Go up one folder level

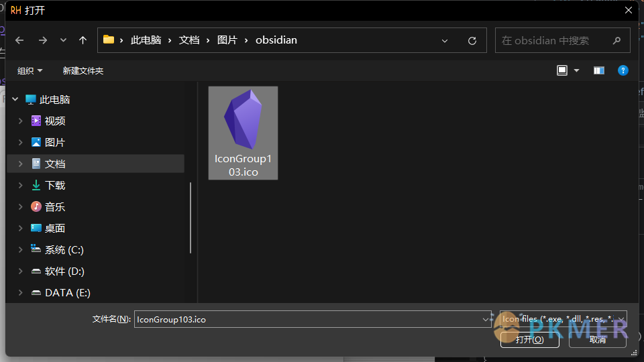pos(83,40)
